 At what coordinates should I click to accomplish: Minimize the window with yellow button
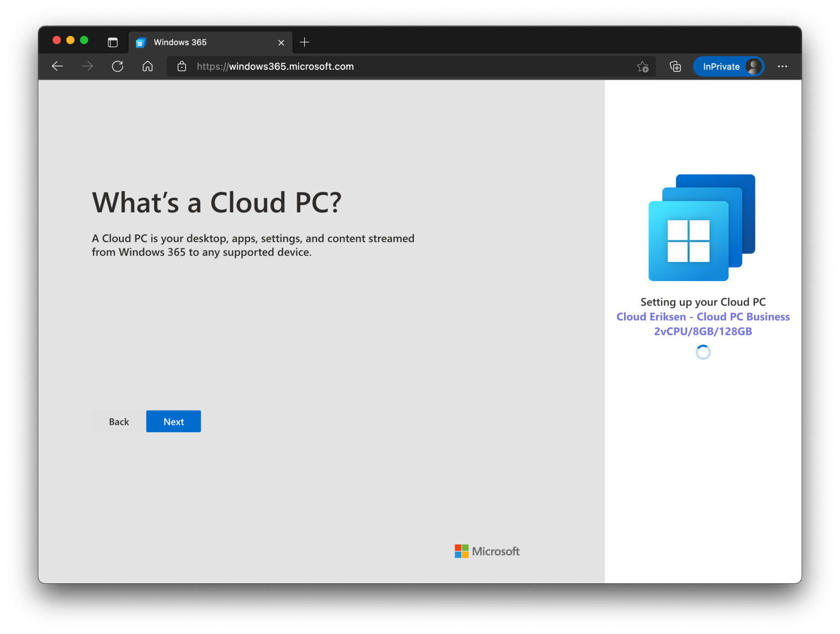pos(70,40)
